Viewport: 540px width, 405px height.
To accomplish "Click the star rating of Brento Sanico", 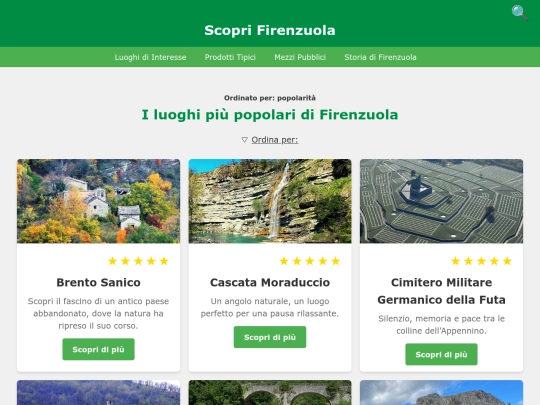I will [138, 261].
